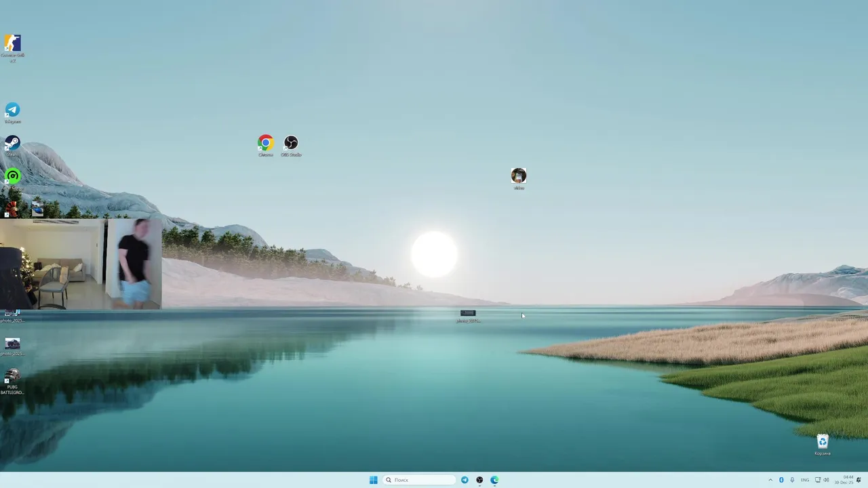Open the notifications bell icon
The image size is (868, 488).
click(859, 480)
